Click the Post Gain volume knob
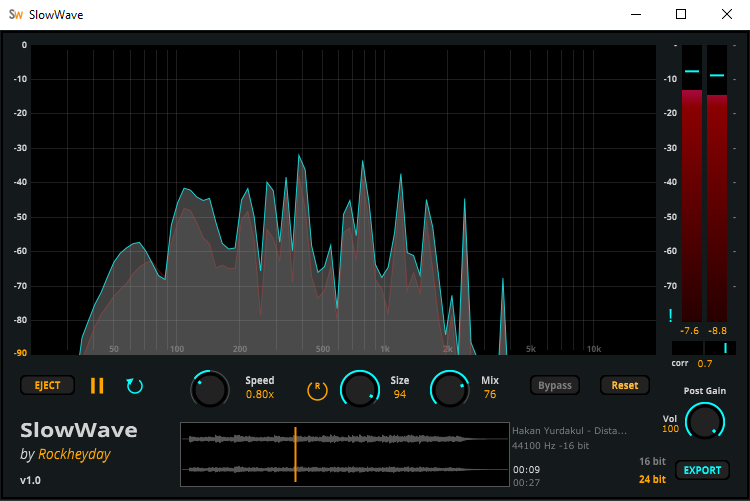 click(705, 422)
